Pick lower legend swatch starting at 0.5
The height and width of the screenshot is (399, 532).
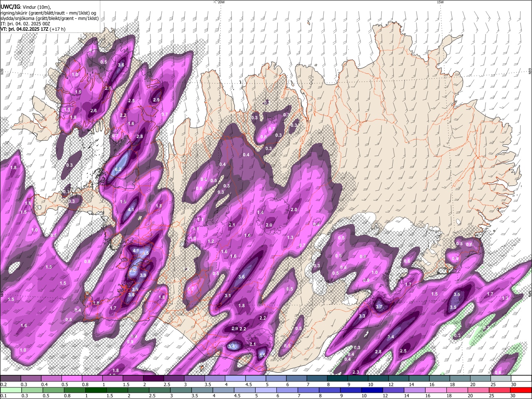(54, 390)
